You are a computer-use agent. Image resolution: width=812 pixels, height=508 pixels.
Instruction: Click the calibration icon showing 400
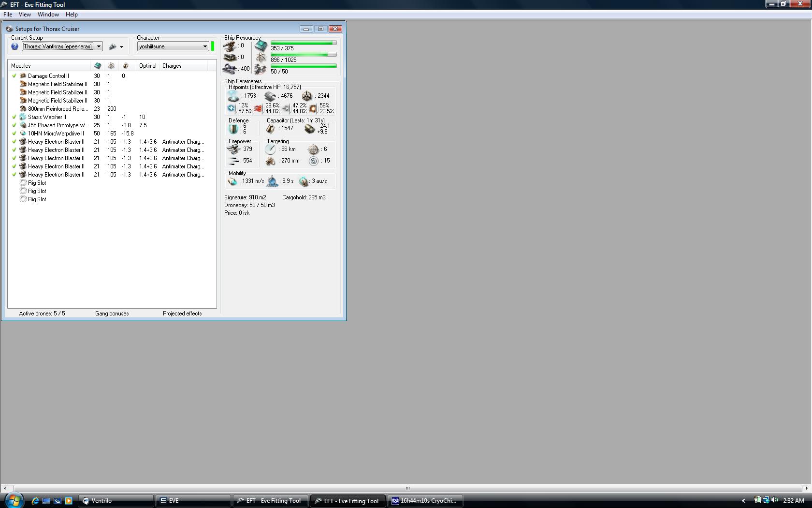[230, 69]
